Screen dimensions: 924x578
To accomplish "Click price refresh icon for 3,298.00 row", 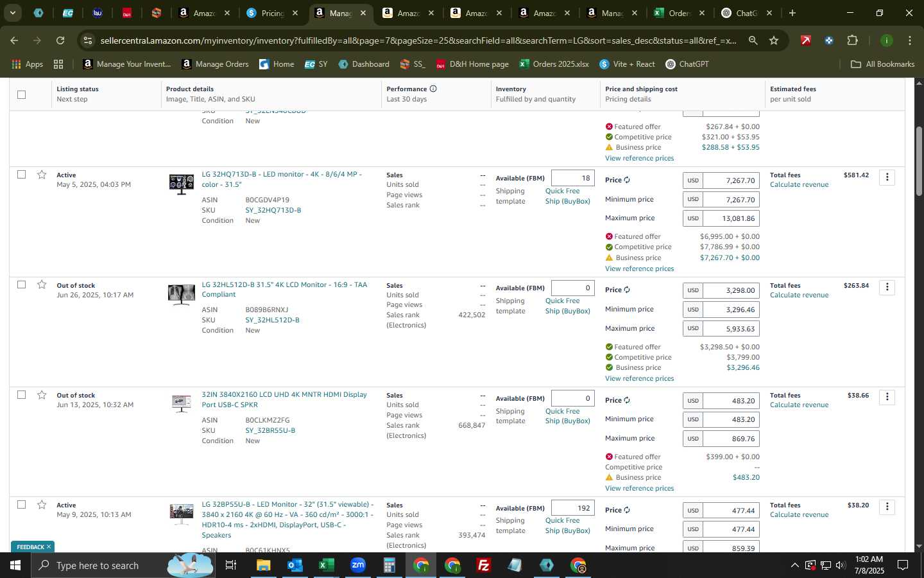I will 627,290.
